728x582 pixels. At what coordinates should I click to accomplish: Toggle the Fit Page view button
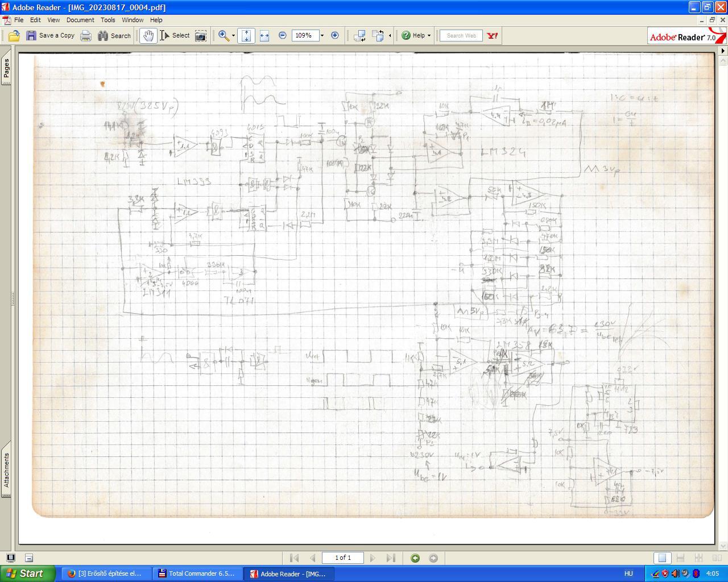(246, 35)
